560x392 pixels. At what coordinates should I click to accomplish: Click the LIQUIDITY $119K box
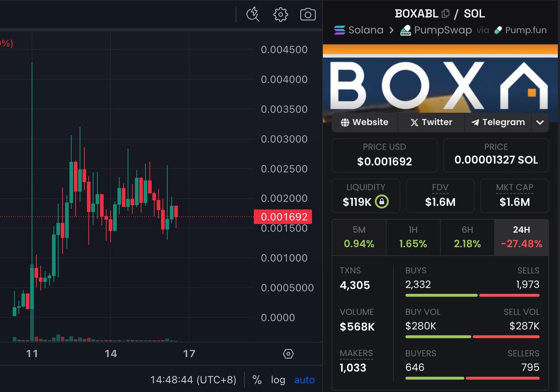pyautogui.click(x=366, y=196)
